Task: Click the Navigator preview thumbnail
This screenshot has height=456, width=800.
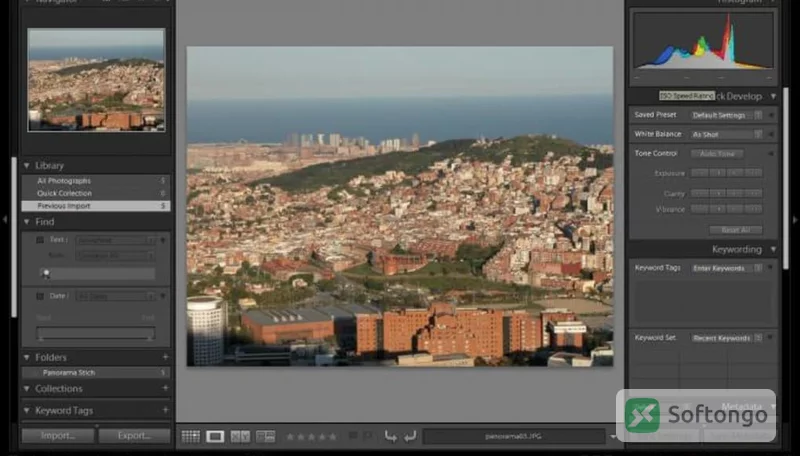Action: click(96, 80)
